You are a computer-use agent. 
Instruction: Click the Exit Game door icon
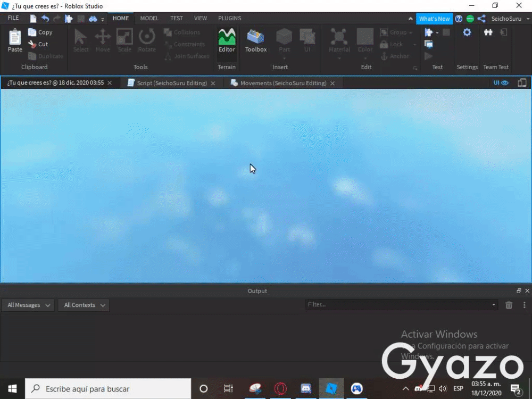click(x=504, y=32)
